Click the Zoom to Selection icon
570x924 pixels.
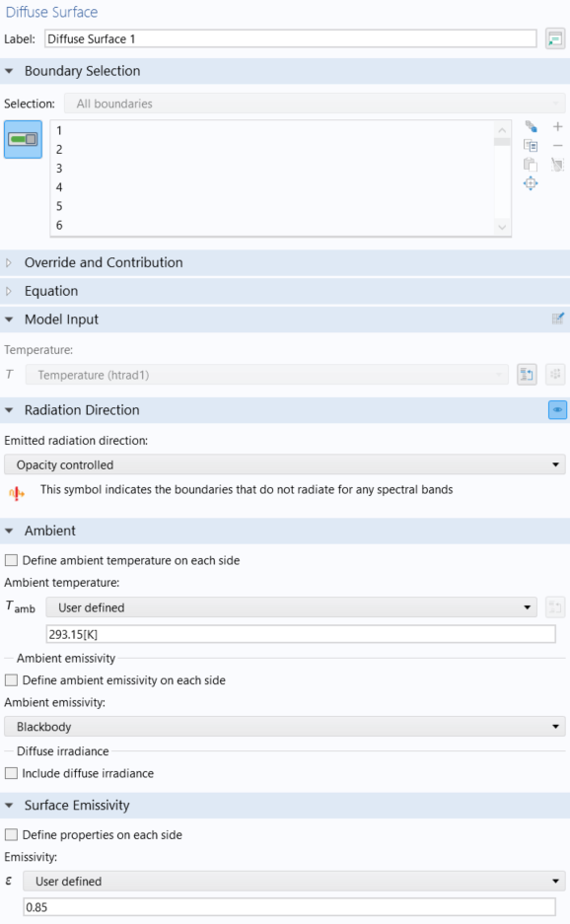click(531, 183)
